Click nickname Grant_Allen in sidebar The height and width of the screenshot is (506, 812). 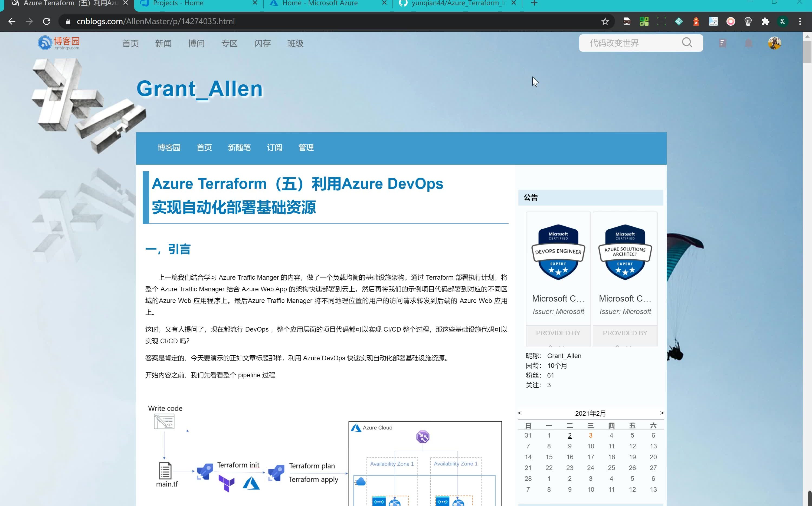click(x=564, y=356)
